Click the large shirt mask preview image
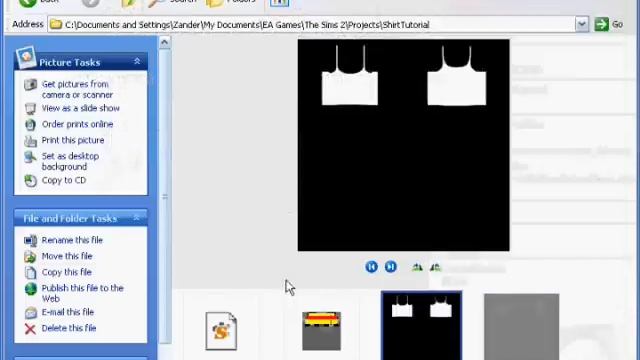The width and height of the screenshot is (640, 360). point(403,145)
